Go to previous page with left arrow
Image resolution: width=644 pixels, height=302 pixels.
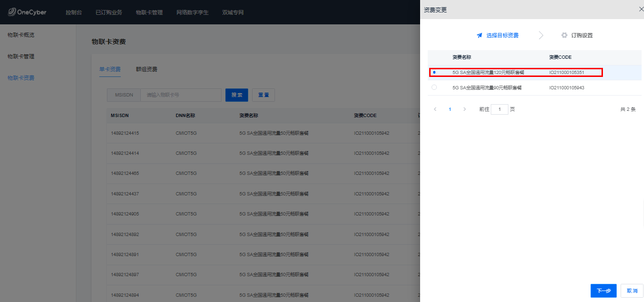(x=435, y=109)
